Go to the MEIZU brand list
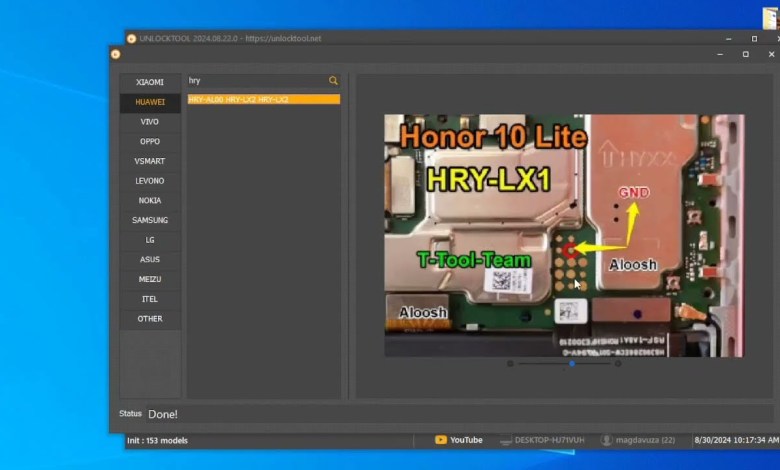This screenshot has width=780, height=470. click(x=150, y=279)
